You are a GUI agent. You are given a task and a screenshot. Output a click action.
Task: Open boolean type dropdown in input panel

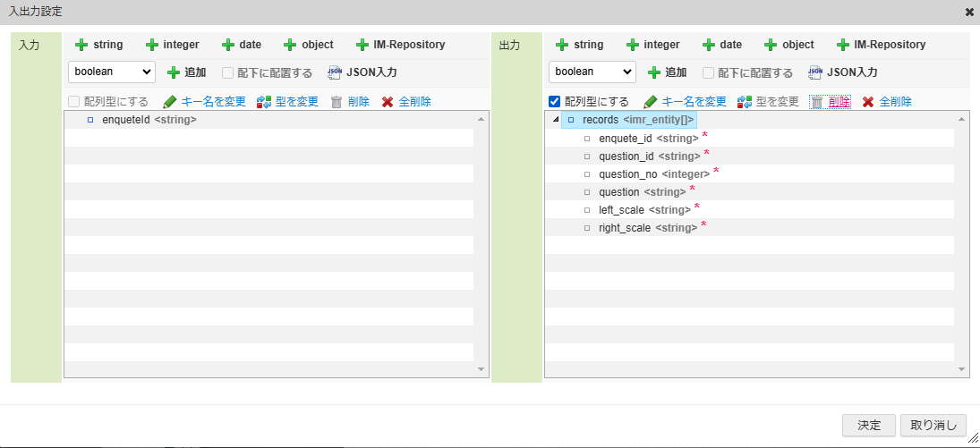point(112,72)
